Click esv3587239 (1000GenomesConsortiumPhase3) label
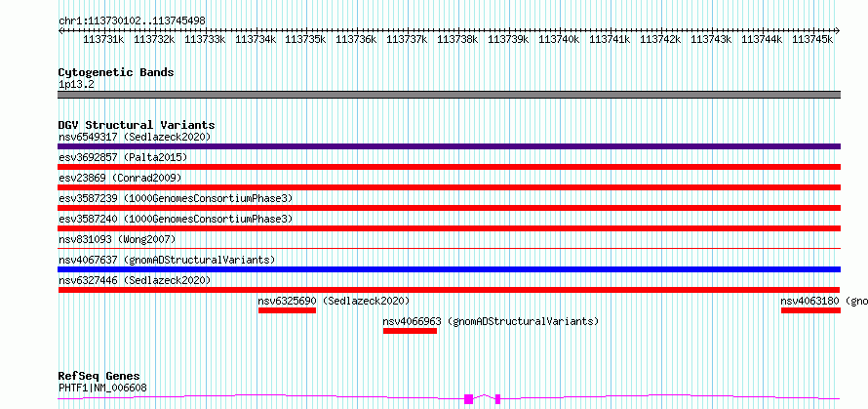Image resolution: width=868 pixels, height=409 pixels. 176,198
